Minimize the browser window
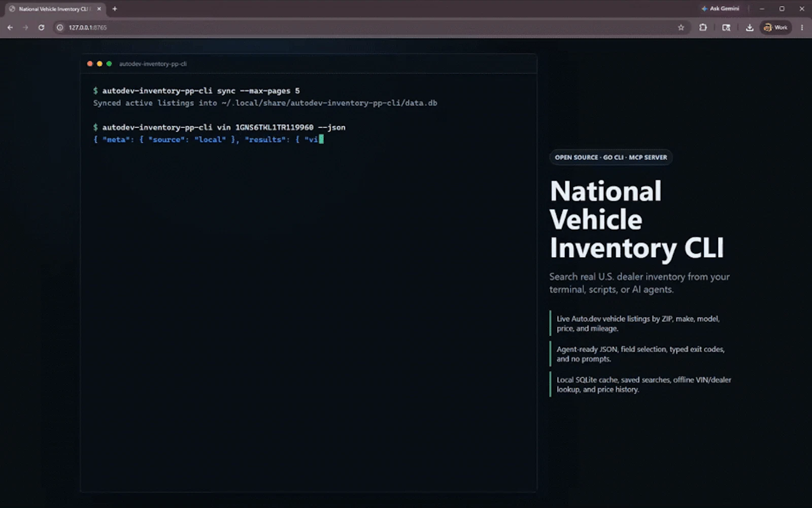 pyautogui.click(x=762, y=9)
